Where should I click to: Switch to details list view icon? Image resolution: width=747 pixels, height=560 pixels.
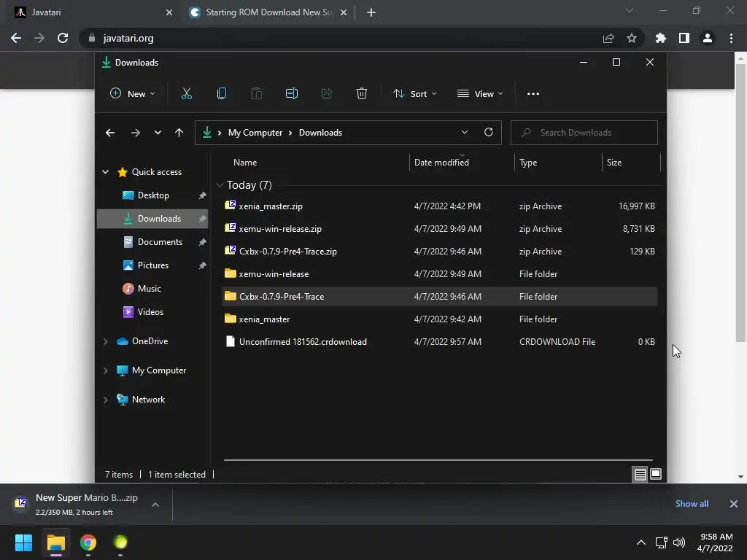coord(640,474)
